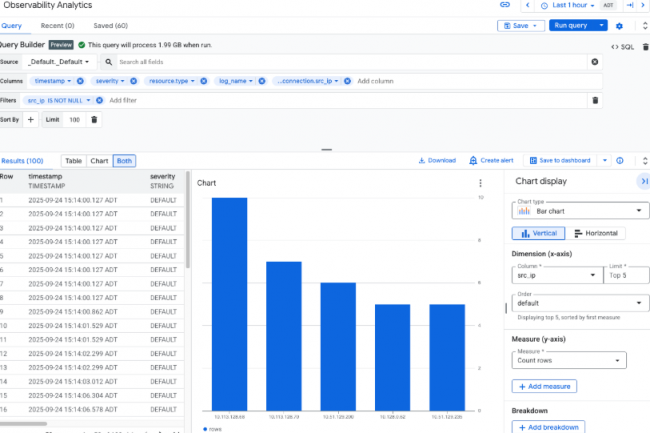Switch results view to Chart only
This screenshot has height=433, width=650.
(100, 160)
